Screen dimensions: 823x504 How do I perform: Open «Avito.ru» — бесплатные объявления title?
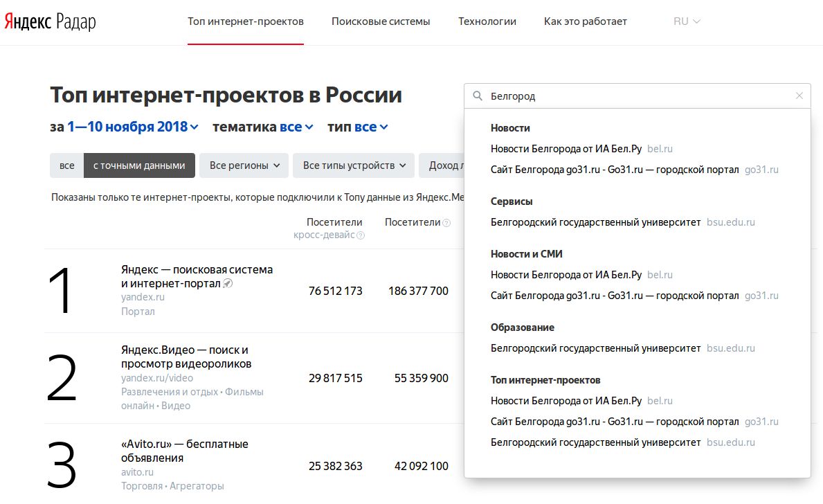point(185,451)
